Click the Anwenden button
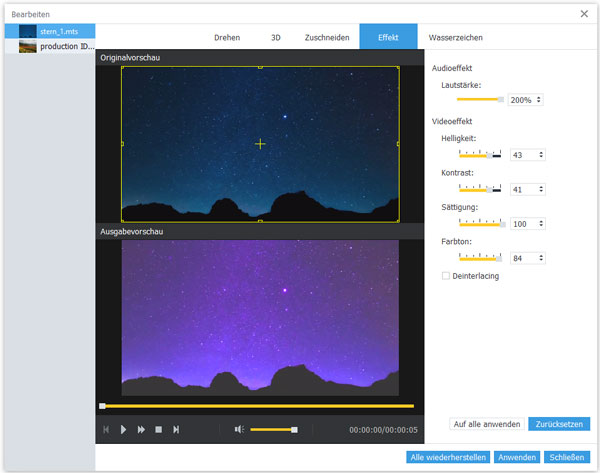Image resolution: width=600 pixels, height=473 pixels. pyautogui.click(x=517, y=457)
